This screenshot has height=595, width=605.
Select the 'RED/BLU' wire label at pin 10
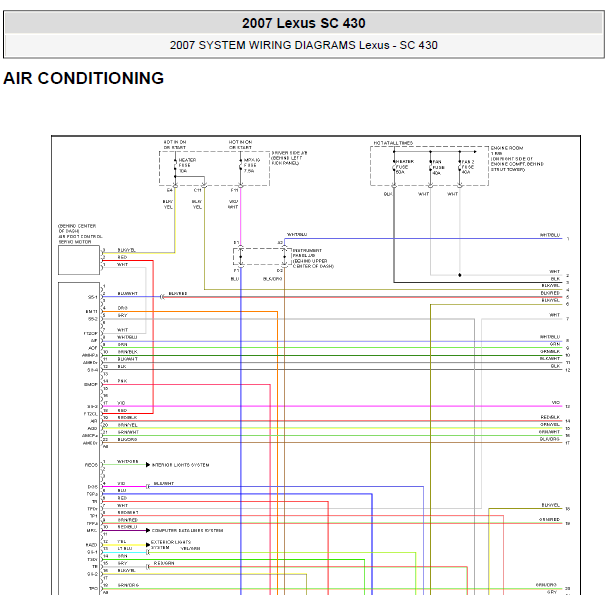point(127,527)
